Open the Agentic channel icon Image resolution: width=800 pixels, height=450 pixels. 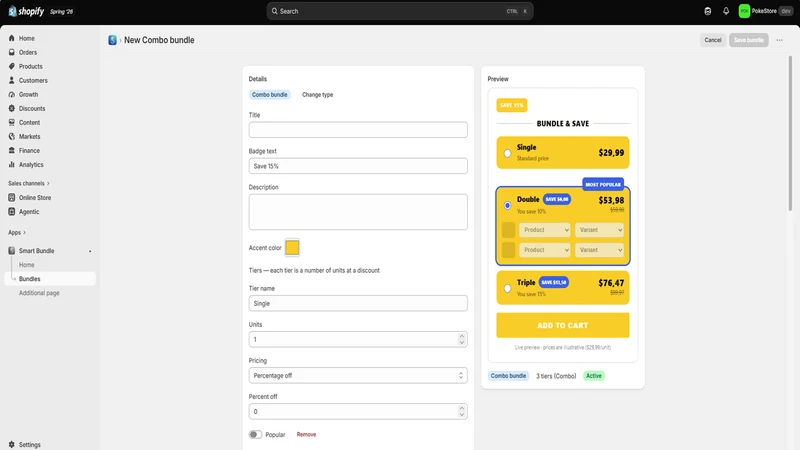pyautogui.click(x=12, y=211)
